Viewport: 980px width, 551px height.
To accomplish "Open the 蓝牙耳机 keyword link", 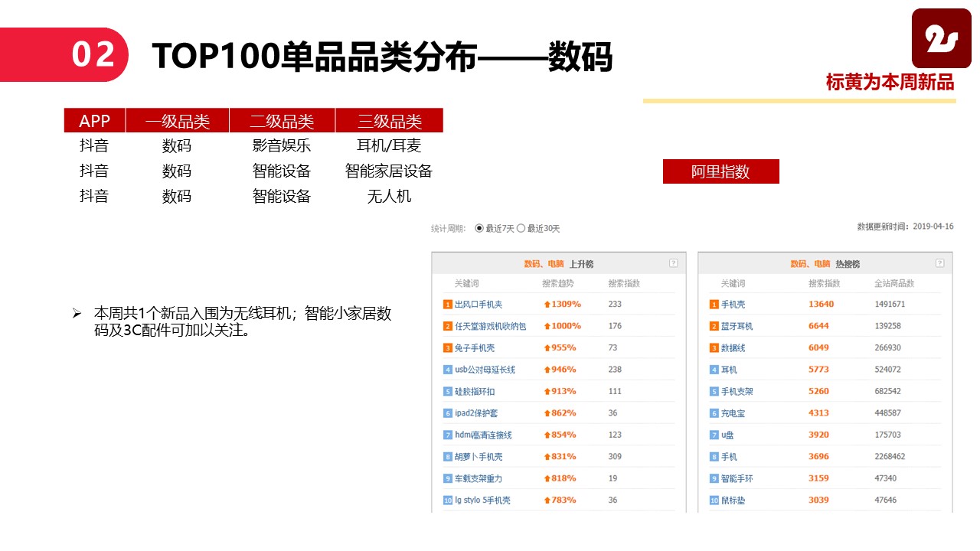I will point(737,326).
